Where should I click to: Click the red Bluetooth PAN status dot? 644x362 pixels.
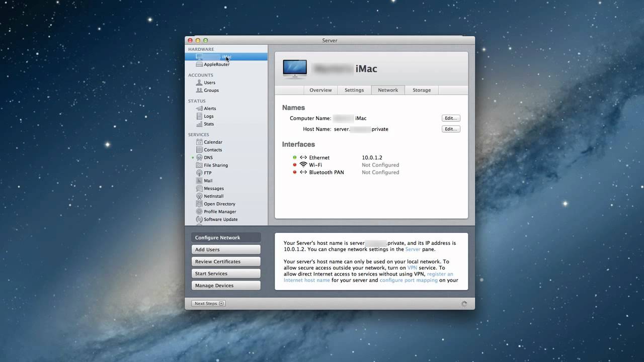[295, 172]
